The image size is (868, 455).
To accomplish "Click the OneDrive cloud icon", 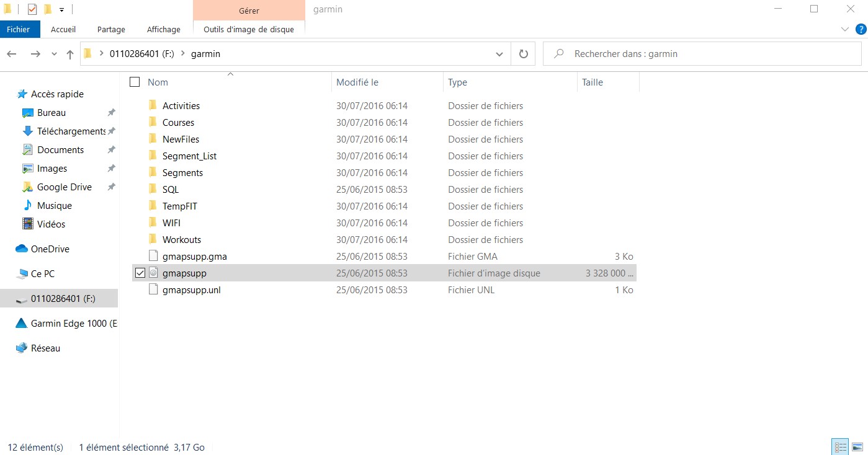I will tap(22, 249).
